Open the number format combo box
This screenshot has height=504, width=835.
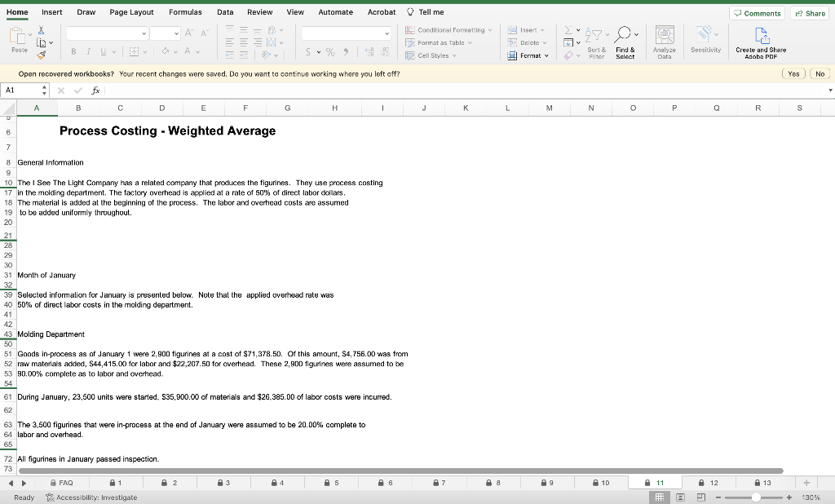pyautogui.click(x=346, y=33)
